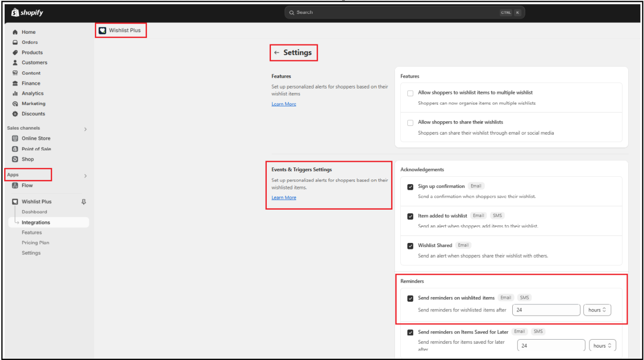Viewport: 644px width, 360px height.
Task: Open hours dropdown for wishlisted items
Action: coord(597,310)
